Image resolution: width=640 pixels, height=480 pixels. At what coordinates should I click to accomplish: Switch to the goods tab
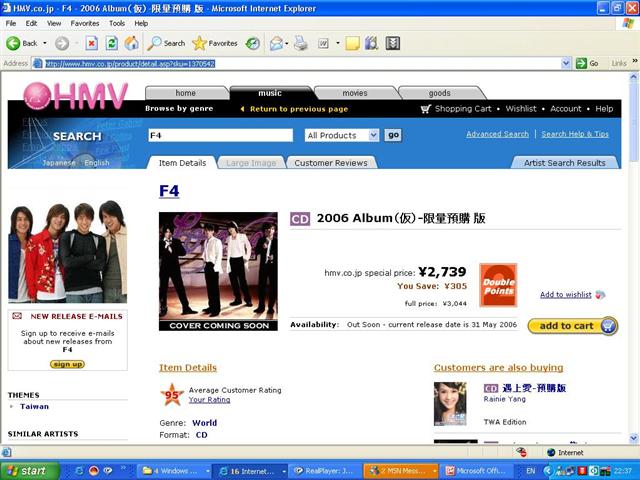tap(440, 93)
